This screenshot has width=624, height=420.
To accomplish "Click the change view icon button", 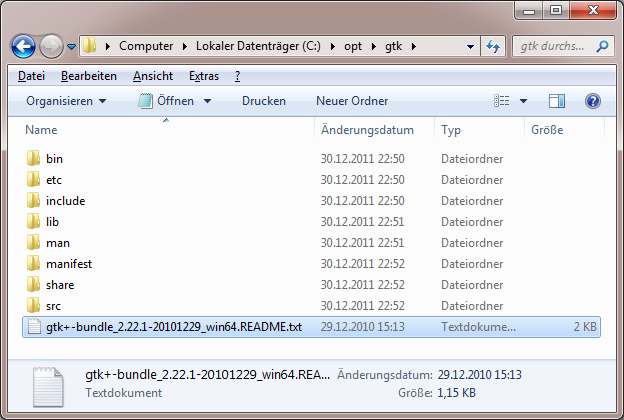I will coord(502,101).
